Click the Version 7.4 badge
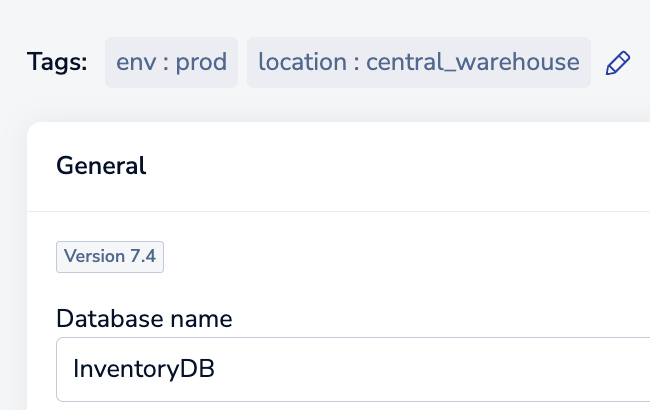This screenshot has width=650, height=410. point(110,257)
